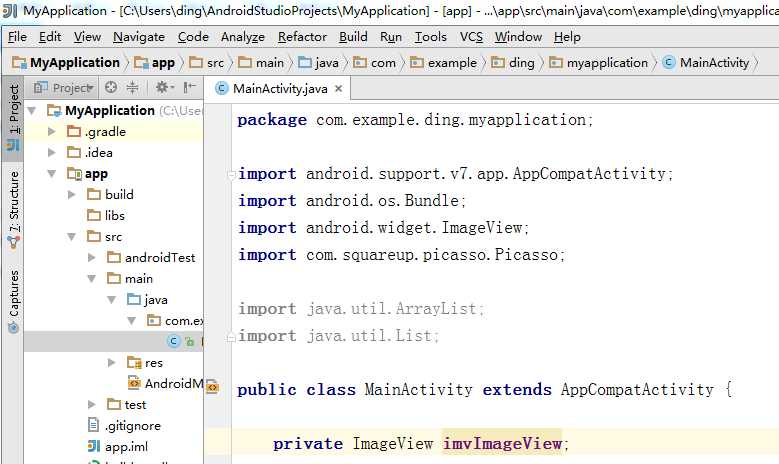Screen dimensions: 779x464
Task: Click the MainActivity class name in code
Action: tap(418, 389)
